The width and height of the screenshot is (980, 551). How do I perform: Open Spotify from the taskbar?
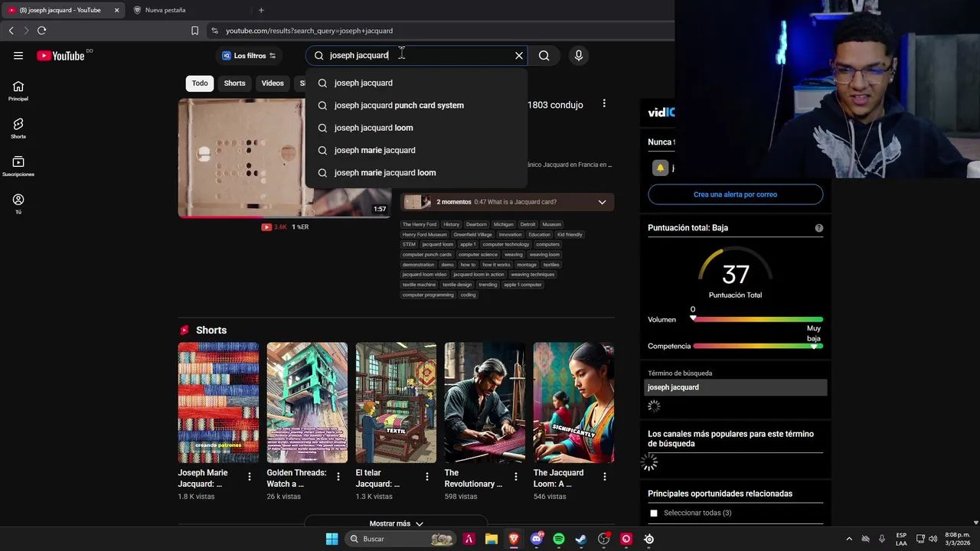(559, 539)
